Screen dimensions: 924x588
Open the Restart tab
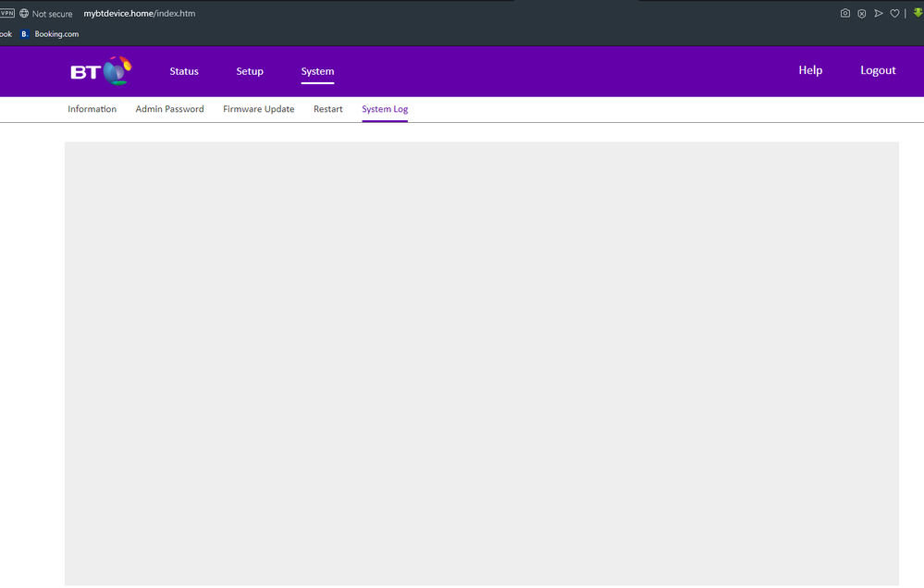[x=327, y=109]
